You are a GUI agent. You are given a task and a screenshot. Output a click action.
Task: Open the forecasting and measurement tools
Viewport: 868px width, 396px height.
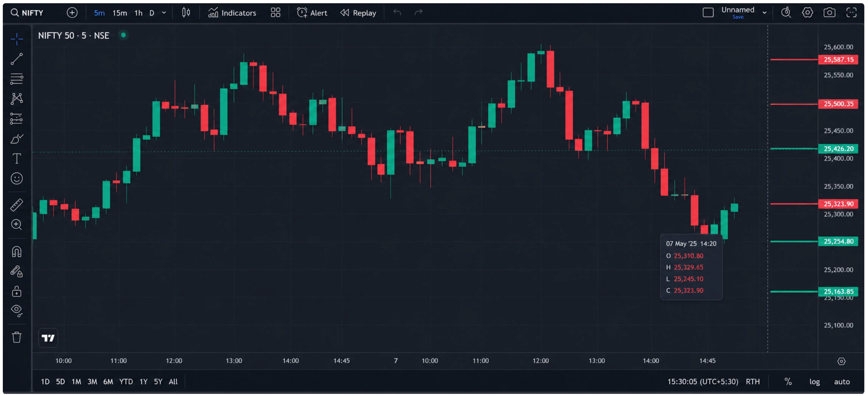click(16, 119)
